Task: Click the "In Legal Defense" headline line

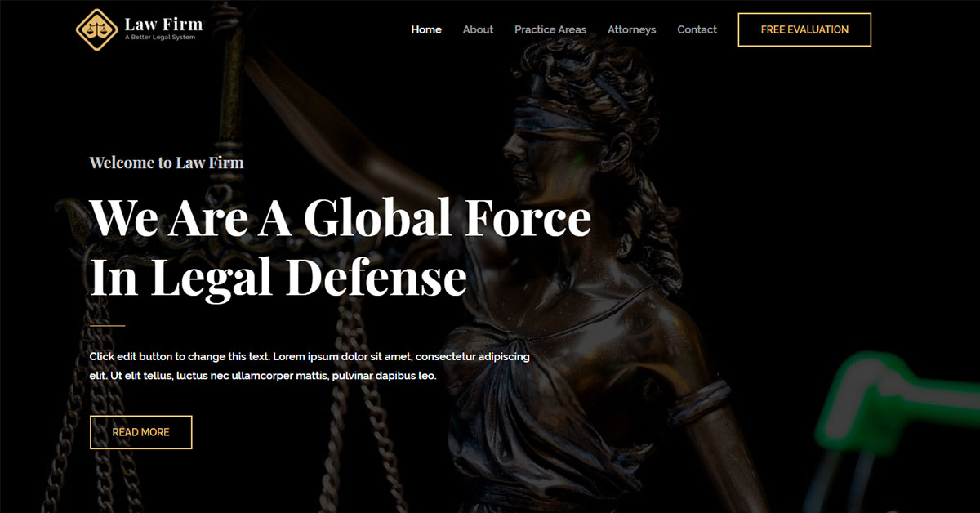Action: tap(278, 277)
